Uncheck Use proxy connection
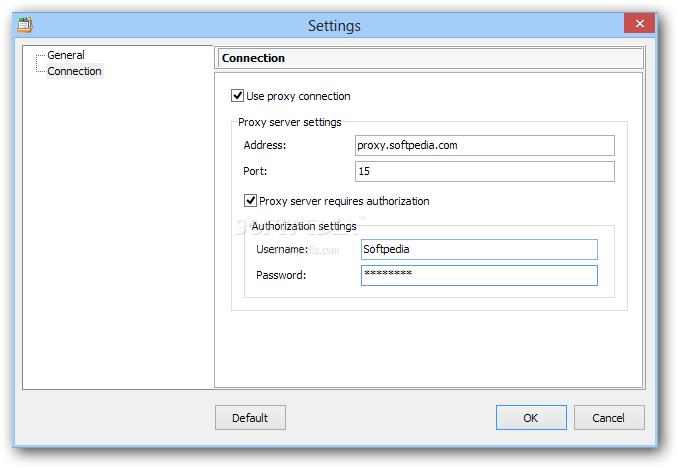The height and width of the screenshot is (468, 678). click(x=237, y=96)
